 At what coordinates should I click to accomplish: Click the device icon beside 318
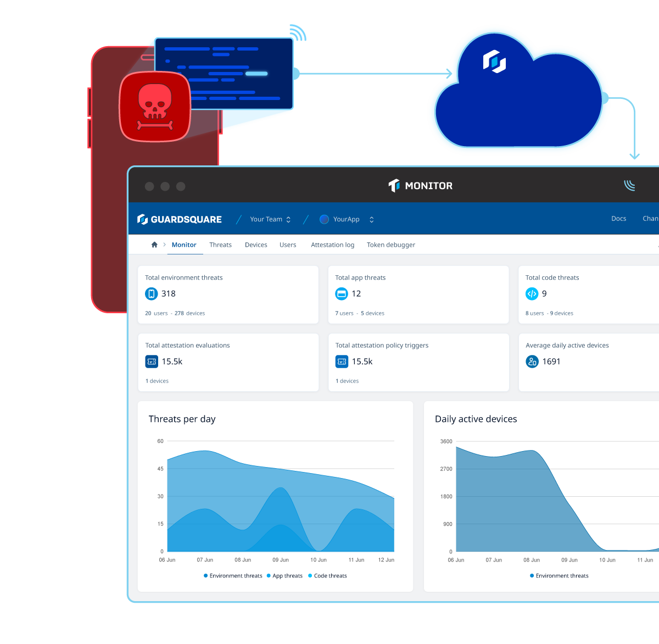click(x=151, y=294)
